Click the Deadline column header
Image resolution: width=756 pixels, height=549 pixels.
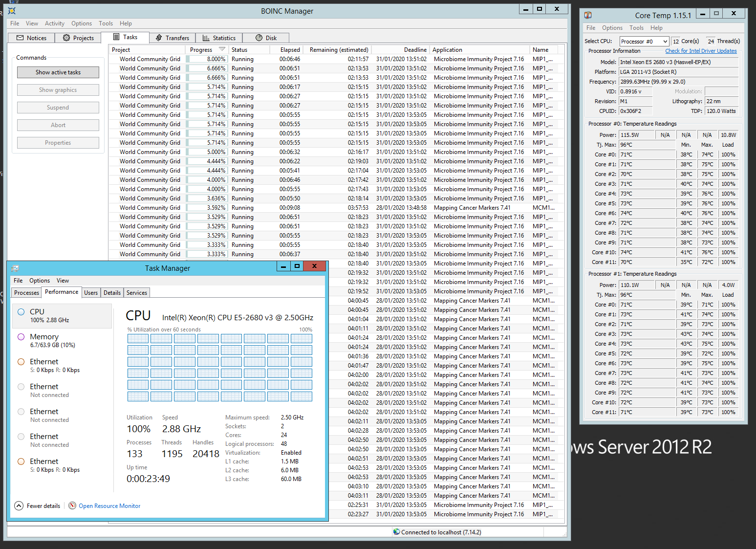coord(401,50)
